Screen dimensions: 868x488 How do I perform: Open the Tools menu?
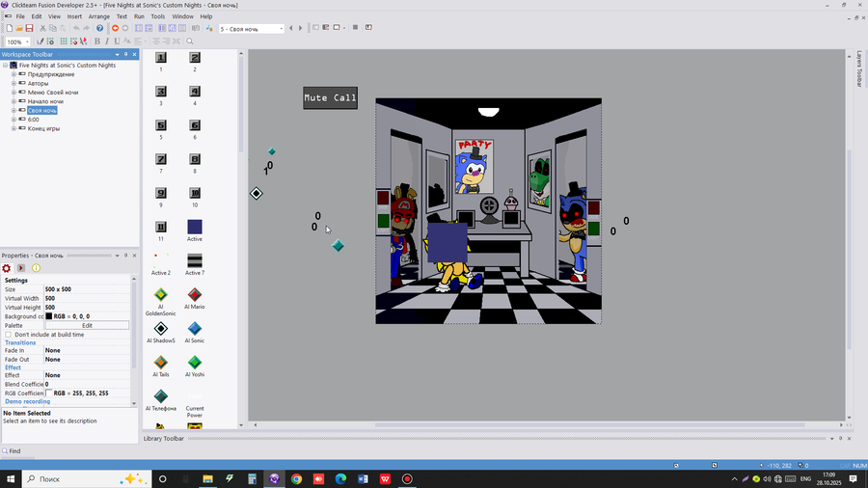(158, 16)
